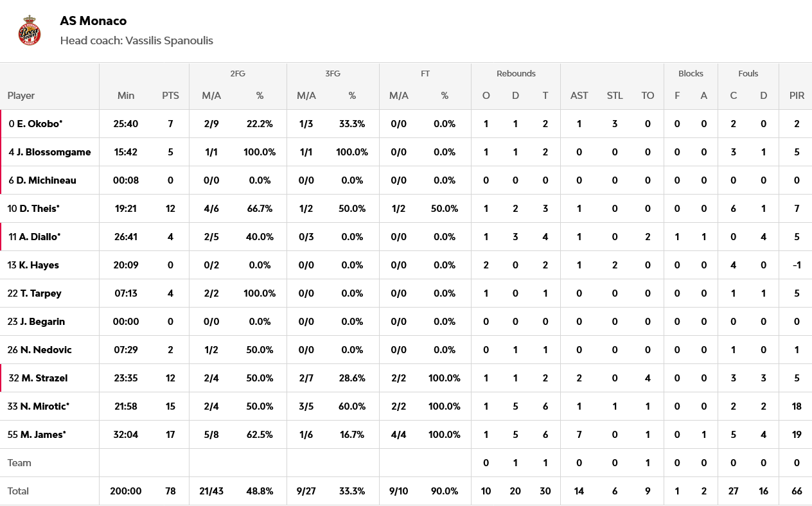Click the AS Monaco team logo
812x506 pixels.
point(30,30)
